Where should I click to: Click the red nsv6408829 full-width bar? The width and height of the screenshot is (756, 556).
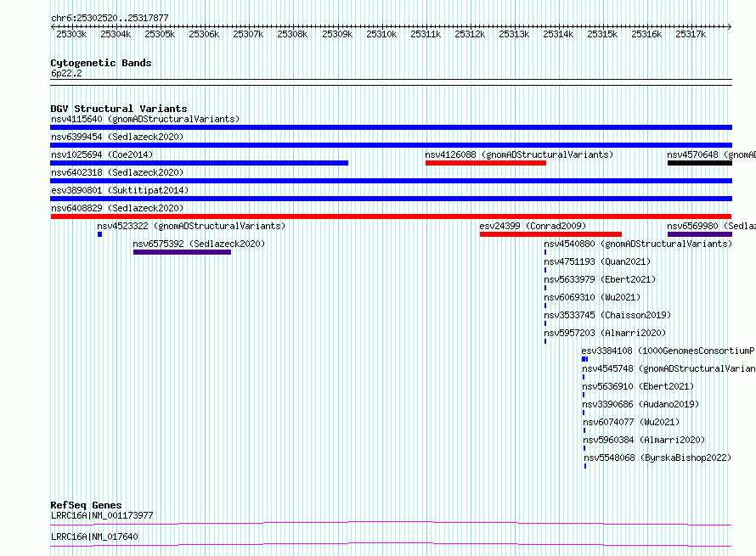click(x=391, y=216)
